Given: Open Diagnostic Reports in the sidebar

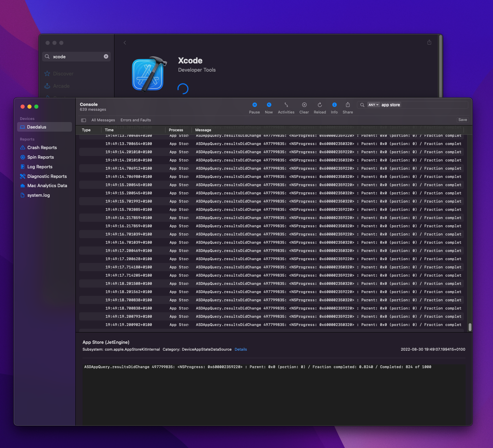Looking at the screenshot, I should [47, 177].
